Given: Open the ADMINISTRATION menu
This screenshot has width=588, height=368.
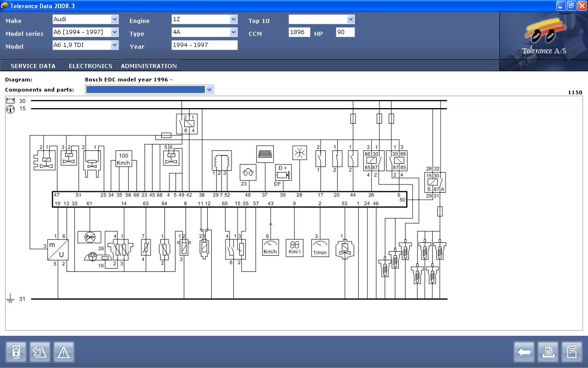Looking at the screenshot, I should [149, 66].
